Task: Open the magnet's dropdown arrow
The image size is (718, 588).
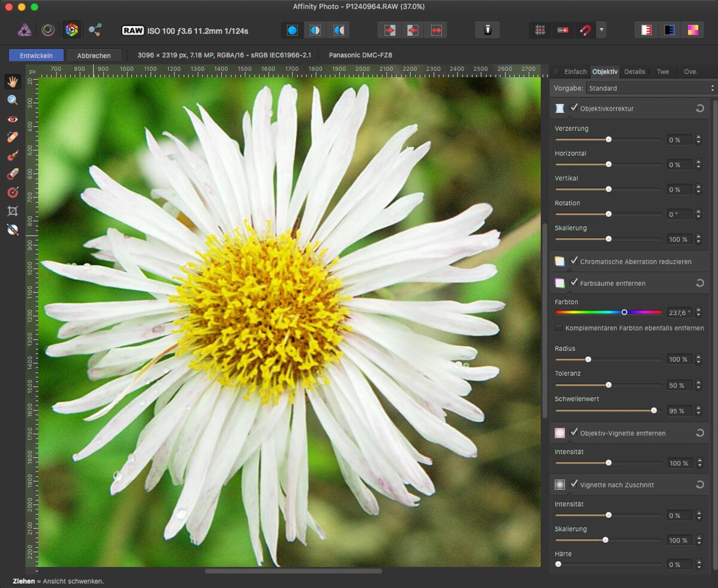Action: 601,29
